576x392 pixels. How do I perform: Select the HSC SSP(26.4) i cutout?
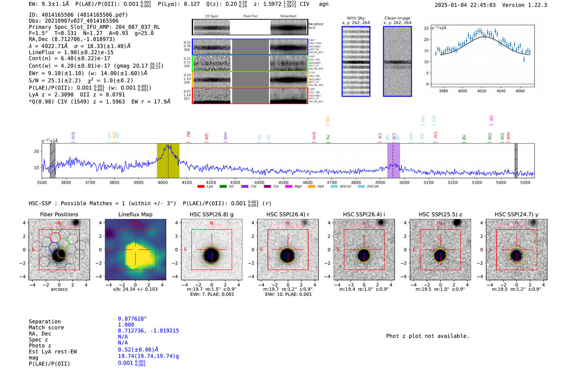(x=364, y=250)
